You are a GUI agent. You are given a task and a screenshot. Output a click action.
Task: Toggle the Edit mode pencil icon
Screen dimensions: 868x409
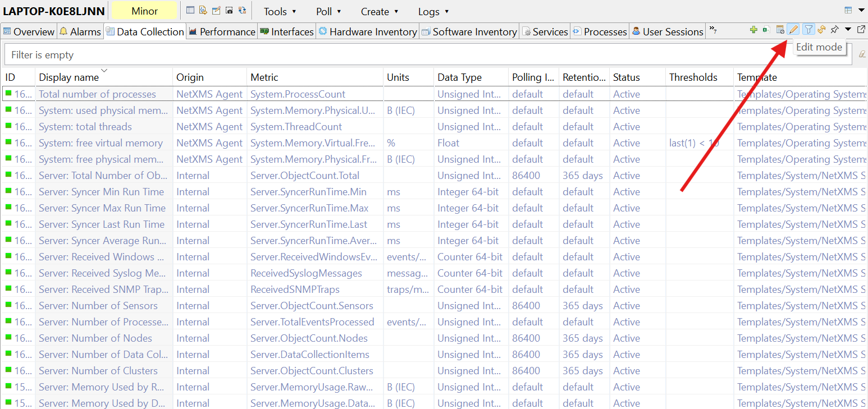[x=793, y=30]
